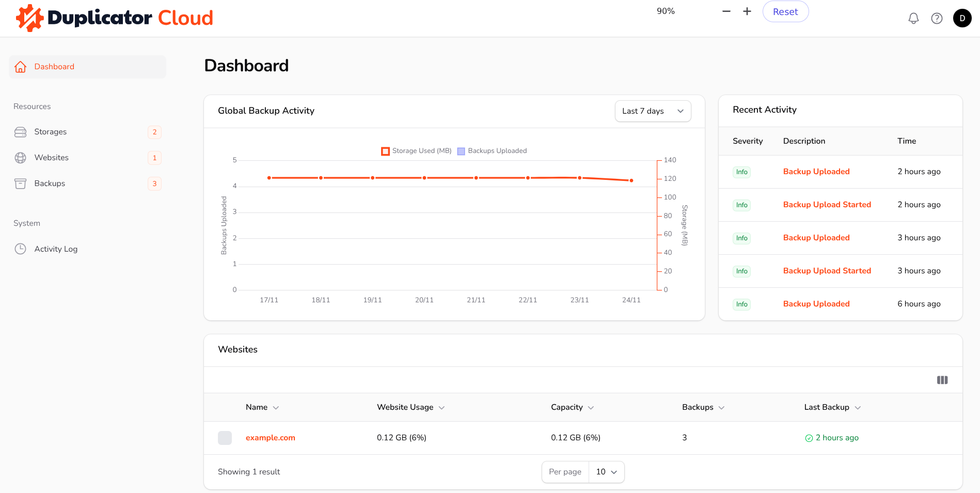The width and height of the screenshot is (980, 493).
Task: Open the Per page 10 dropdown
Action: pos(606,472)
